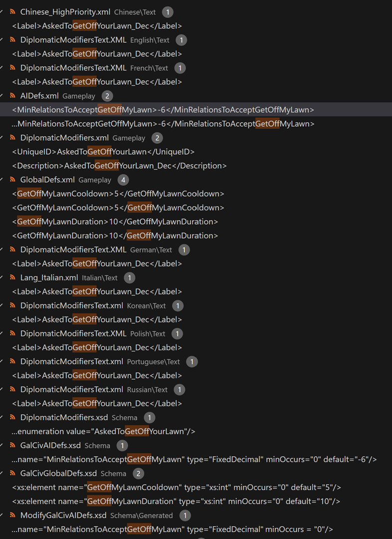Viewport: 392px width, 539px height.
Task: Click the XML icon next to GlobalDefs.xml
Action: 12,180
